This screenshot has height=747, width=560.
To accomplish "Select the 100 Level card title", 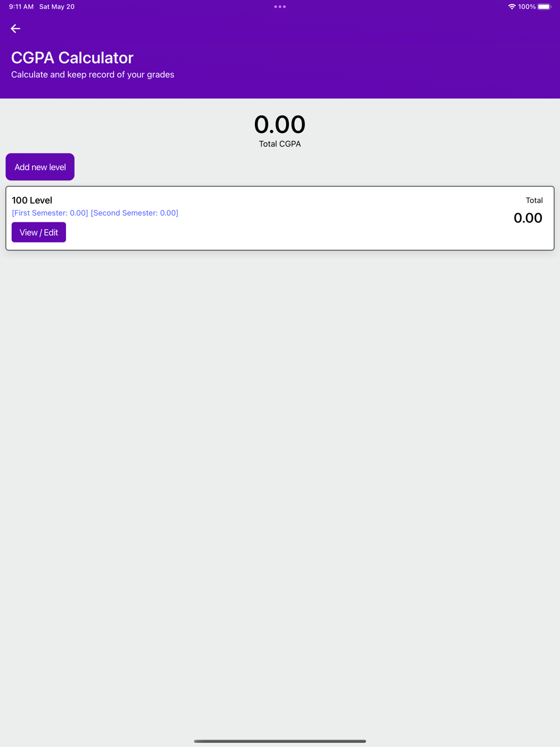I will pyautogui.click(x=32, y=200).
